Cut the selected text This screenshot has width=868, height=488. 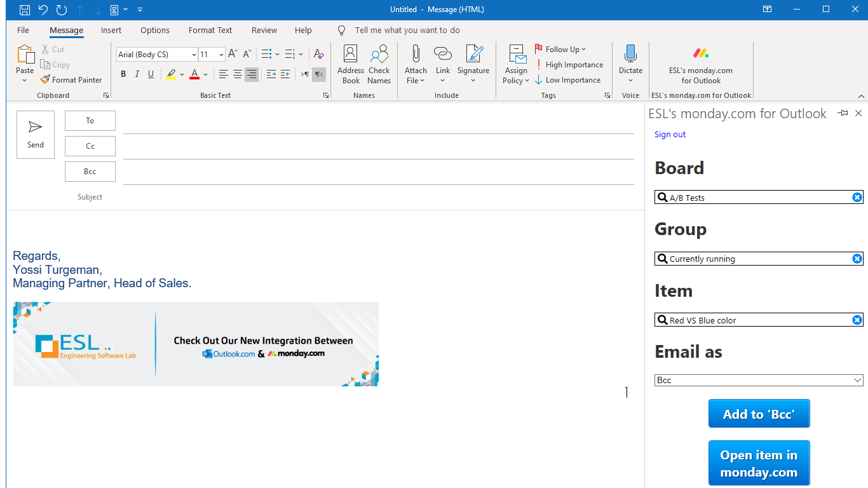click(x=53, y=49)
